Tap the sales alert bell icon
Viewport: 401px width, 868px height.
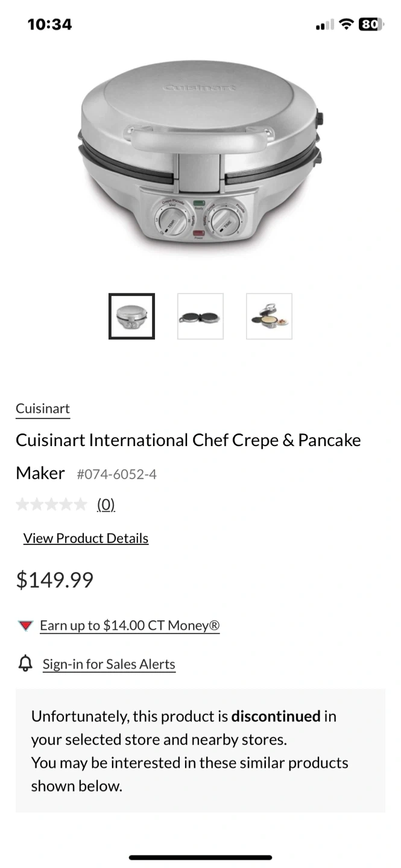click(x=25, y=664)
